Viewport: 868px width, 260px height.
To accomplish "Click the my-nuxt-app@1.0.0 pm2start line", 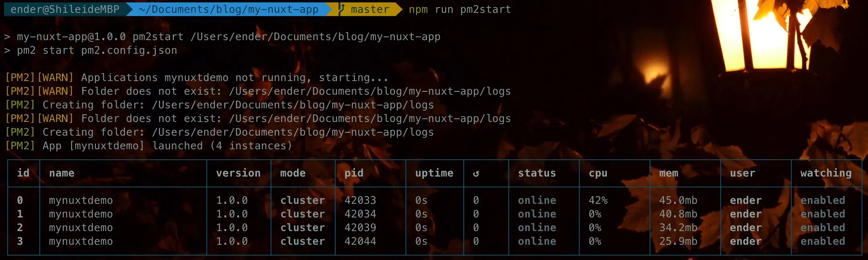I will tap(222, 37).
